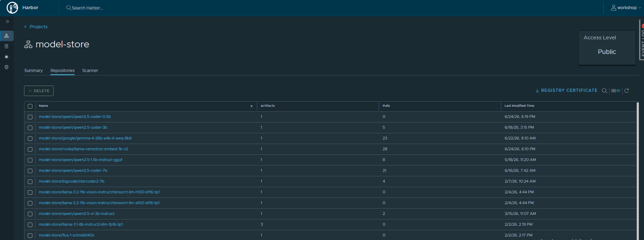Check the tensorrt-llm-a100-bf16-tp1 row
This screenshot has height=240, width=644.
(x=30, y=203)
